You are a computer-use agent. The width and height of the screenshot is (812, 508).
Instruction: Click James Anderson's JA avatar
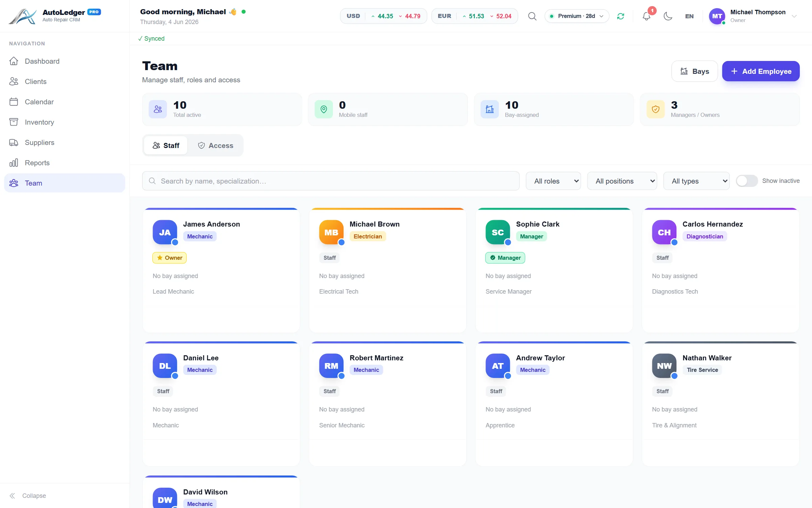tap(165, 232)
